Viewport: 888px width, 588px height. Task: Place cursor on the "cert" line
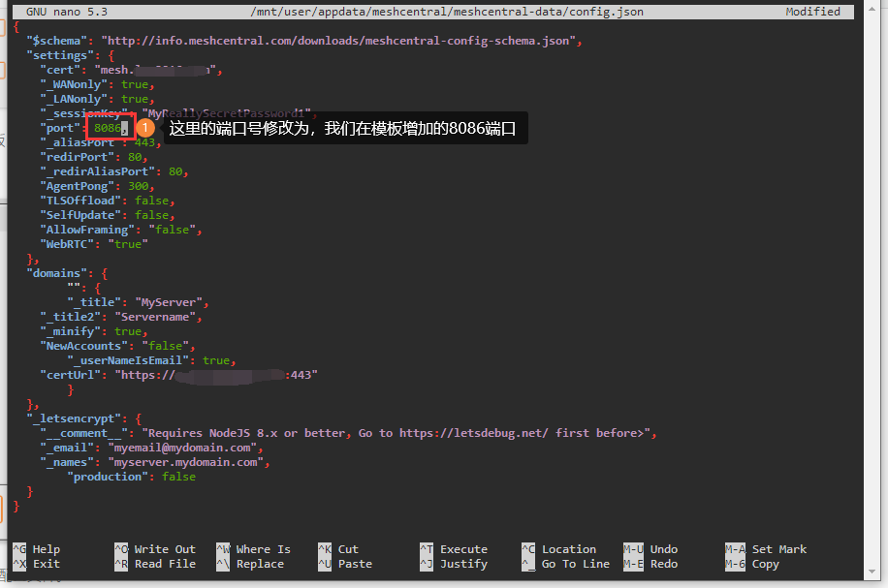(x=131, y=70)
